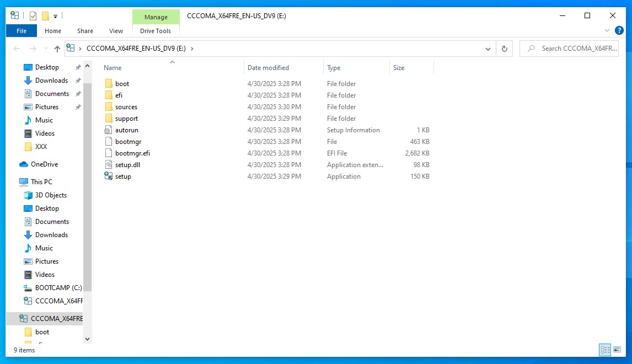
Task: Select the support folder name
Action: [x=126, y=119]
